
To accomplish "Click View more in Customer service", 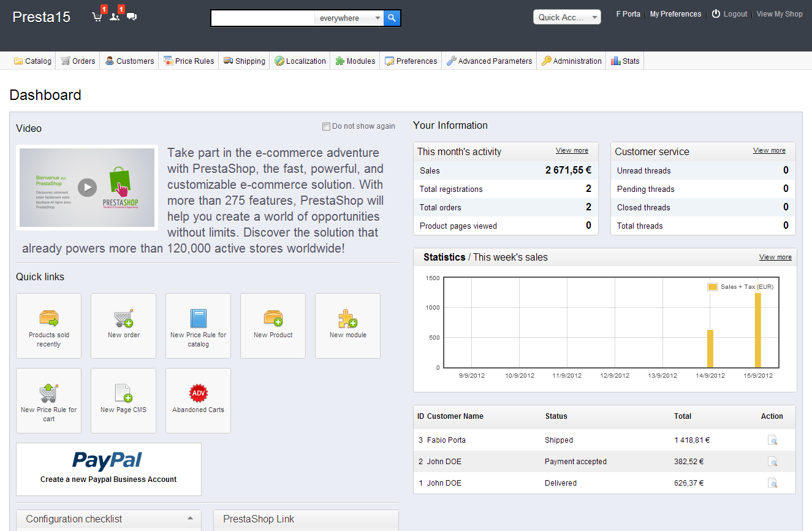I will [769, 150].
